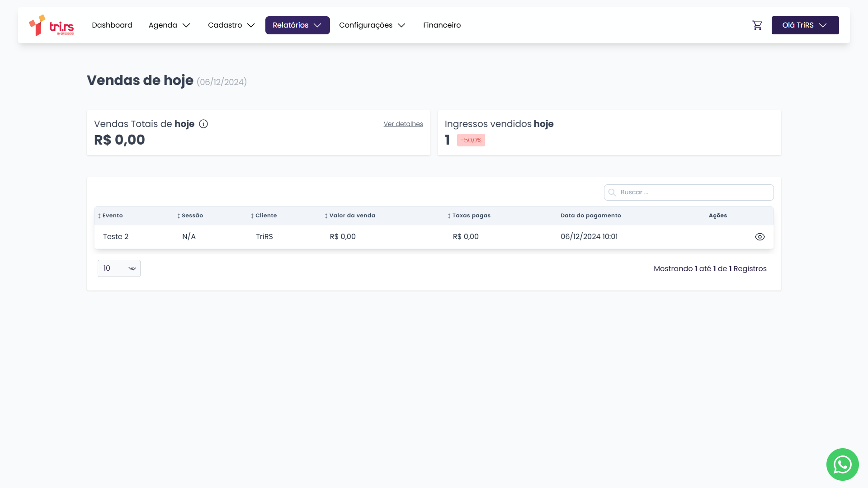Sort by Valor da venda column

350,216
